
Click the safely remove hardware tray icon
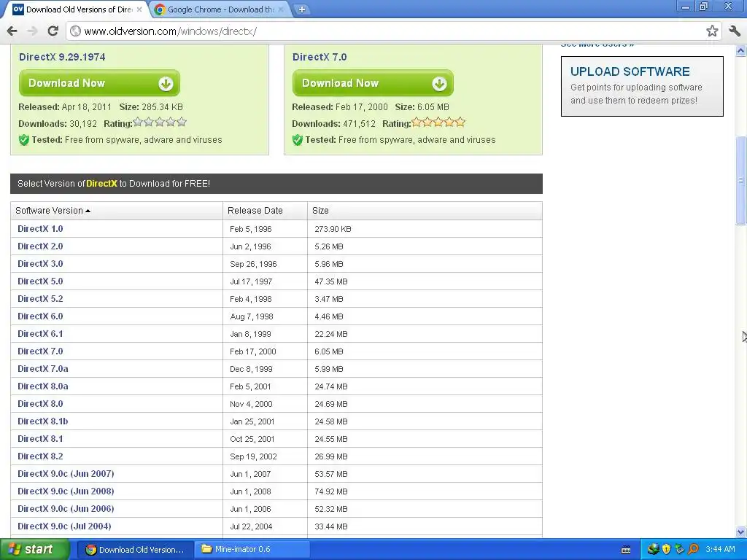pos(679,550)
